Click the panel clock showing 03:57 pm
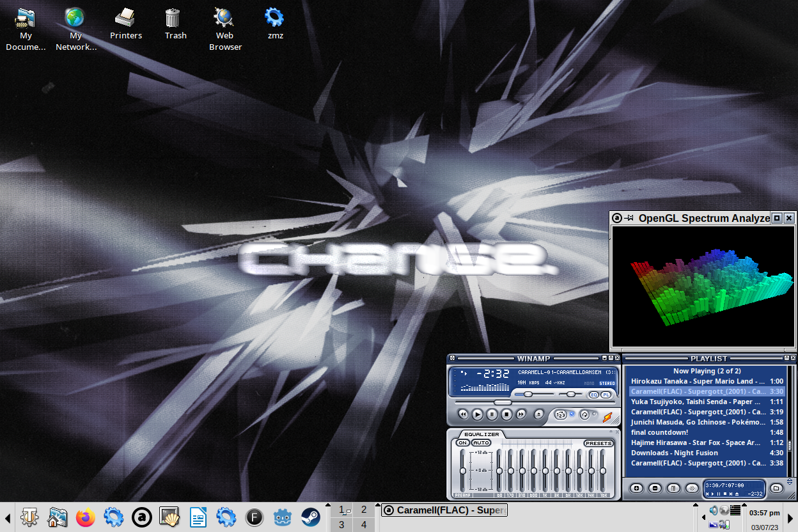Image resolution: width=798 pixels, height=532 pixels. coord(765,513)
